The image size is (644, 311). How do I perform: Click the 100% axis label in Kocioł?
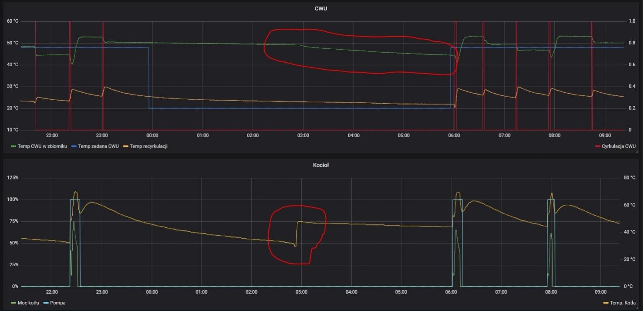(13, 199)
